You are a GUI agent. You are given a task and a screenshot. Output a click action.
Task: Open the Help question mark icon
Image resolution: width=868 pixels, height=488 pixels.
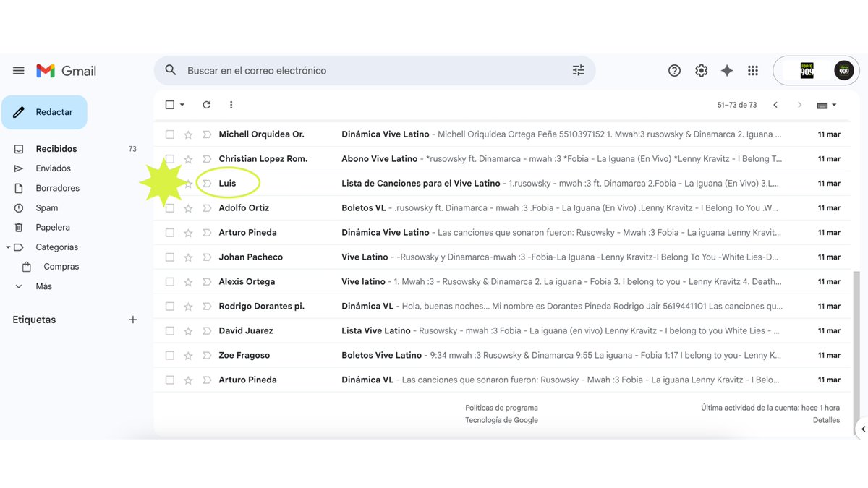(674, 70)
